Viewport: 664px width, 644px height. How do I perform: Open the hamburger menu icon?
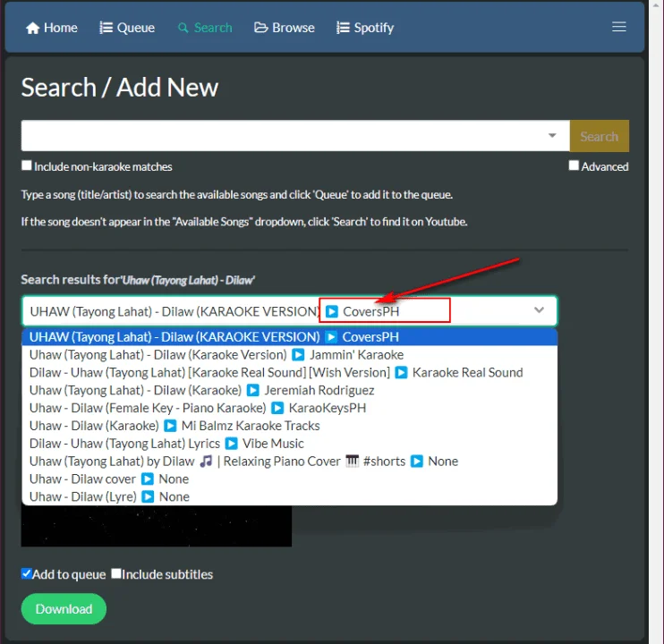pyautogui.click(x=618, y=27)
